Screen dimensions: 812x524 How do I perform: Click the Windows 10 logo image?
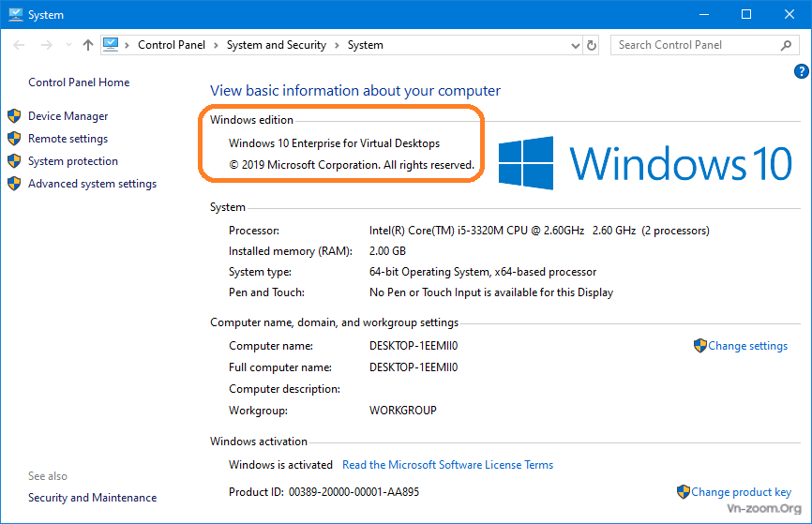[x=645, y=163]
